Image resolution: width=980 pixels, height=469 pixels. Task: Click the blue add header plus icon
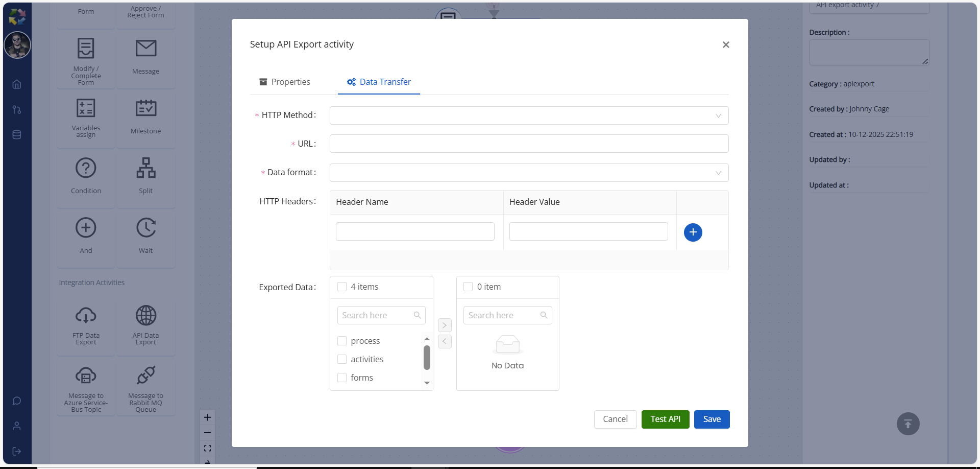tap(693, 232)
